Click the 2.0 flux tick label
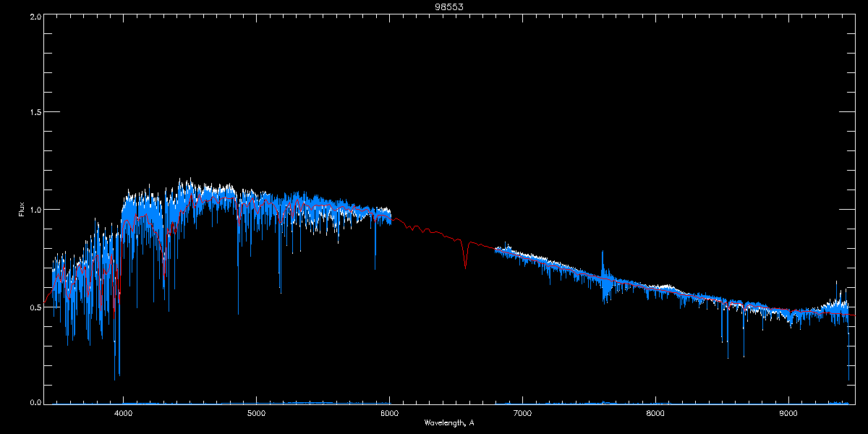868x434 pixels. [35, 16]
